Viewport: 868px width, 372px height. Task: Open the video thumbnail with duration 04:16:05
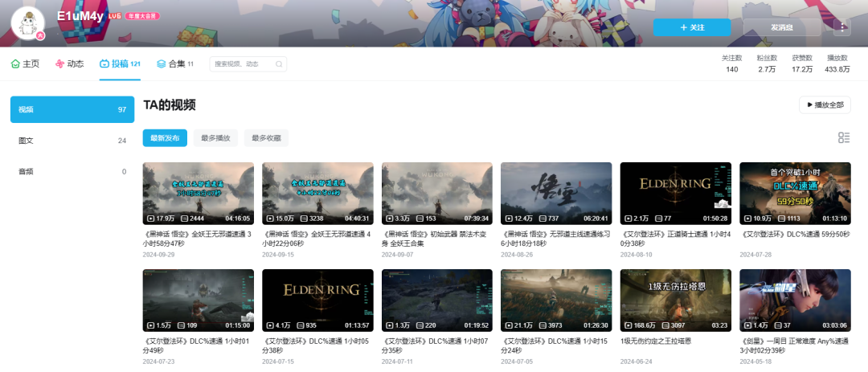click(x=199, y=193)
